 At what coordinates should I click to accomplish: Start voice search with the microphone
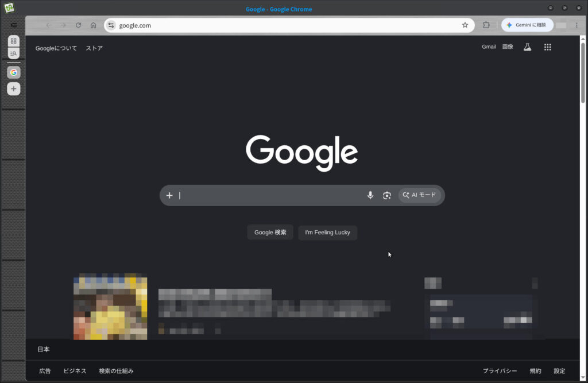(x=370, y=195)
